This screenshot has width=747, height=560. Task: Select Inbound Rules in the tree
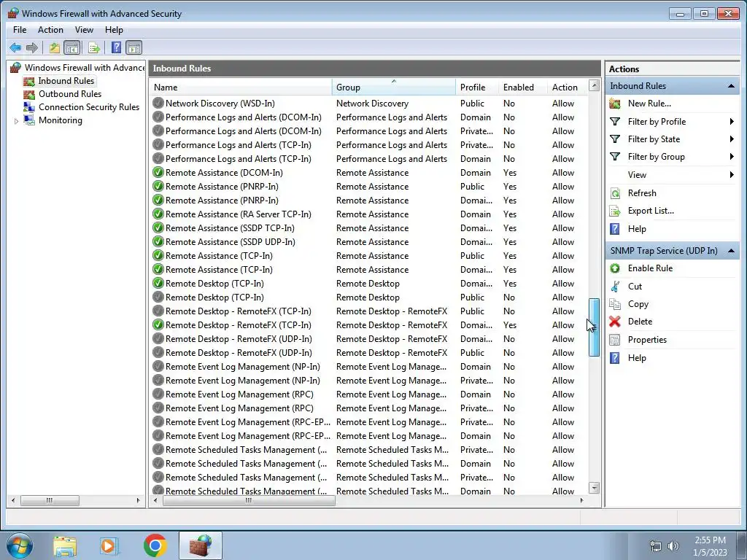point(66,81)
